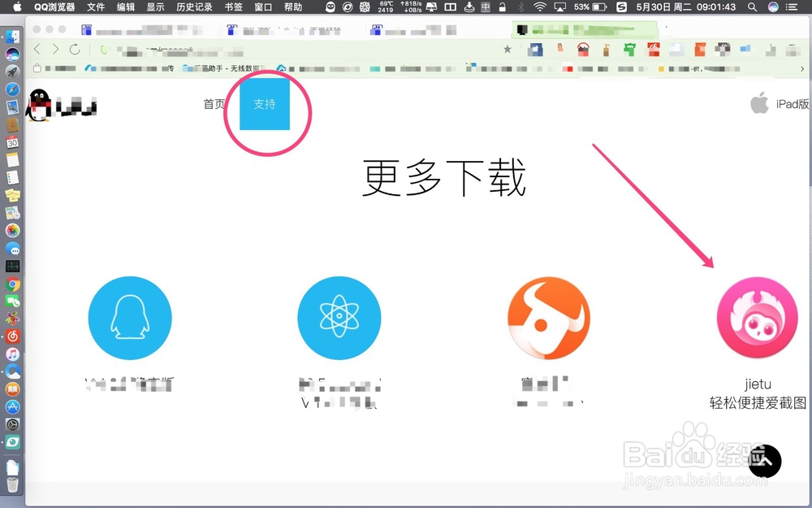Screen dimensions: 812x508
Task: Open the 窗口 menu
Action: tap(262, 7)
